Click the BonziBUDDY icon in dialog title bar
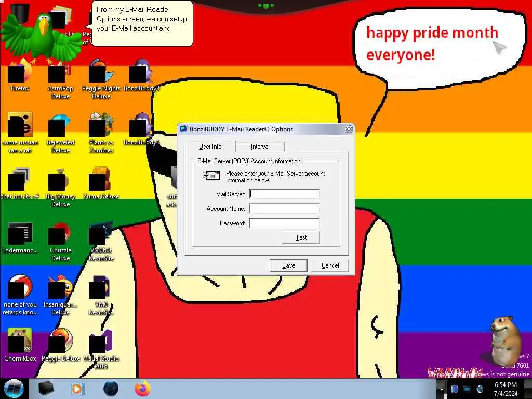 (x=183, y=129)
